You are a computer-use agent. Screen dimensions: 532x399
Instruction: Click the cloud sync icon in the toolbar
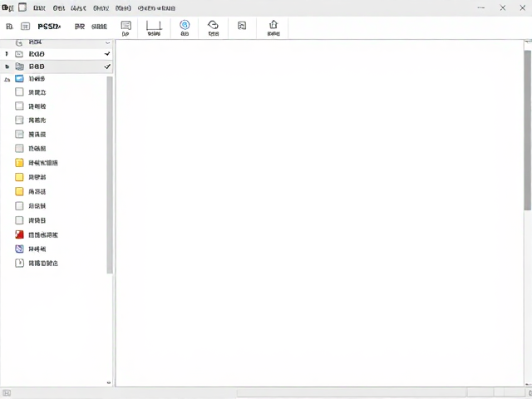click(213, 24)
